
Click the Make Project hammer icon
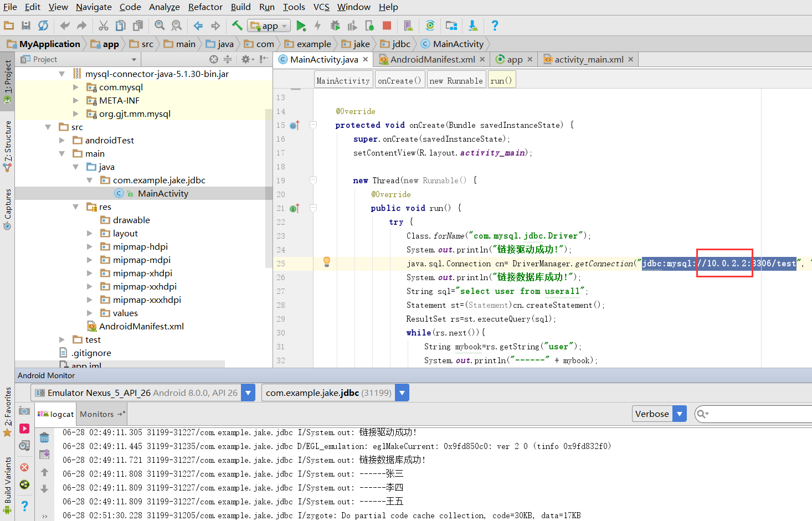click(x=237, y=25)
